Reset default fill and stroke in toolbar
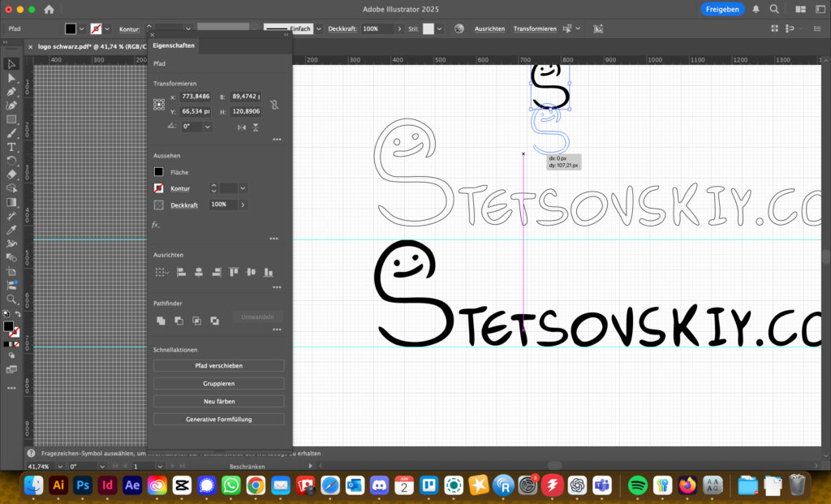 click(x=6, y=314)
